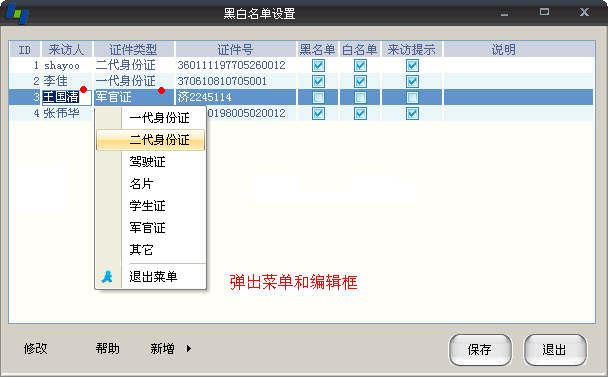
Task: Enable 黑名单 checkbox for 王国清 row
Action: 318,97
